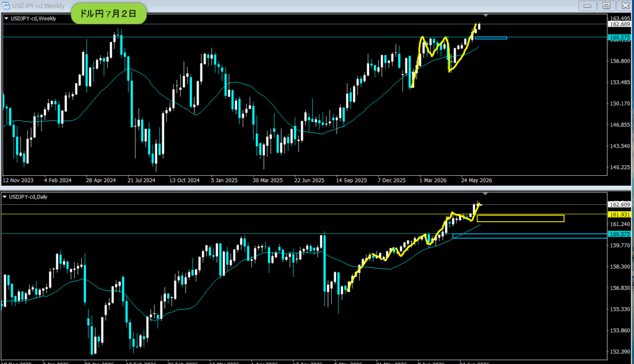
Task: Click the chart shift marker on Daily chart
Action: click(x=485, y=194)
